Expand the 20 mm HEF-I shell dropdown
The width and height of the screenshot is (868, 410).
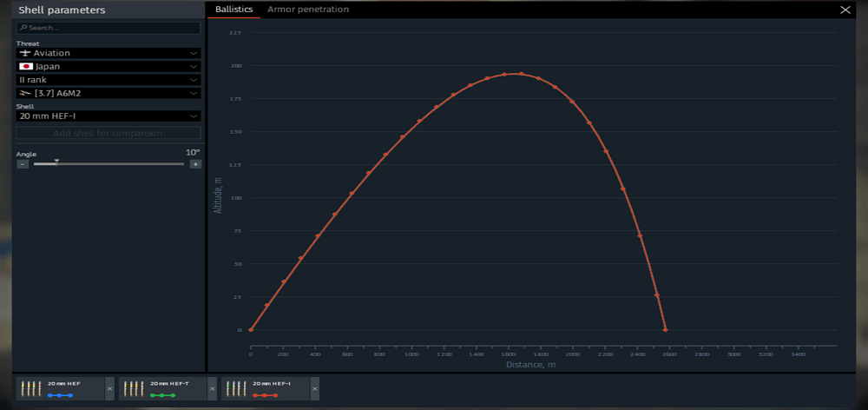108,116
